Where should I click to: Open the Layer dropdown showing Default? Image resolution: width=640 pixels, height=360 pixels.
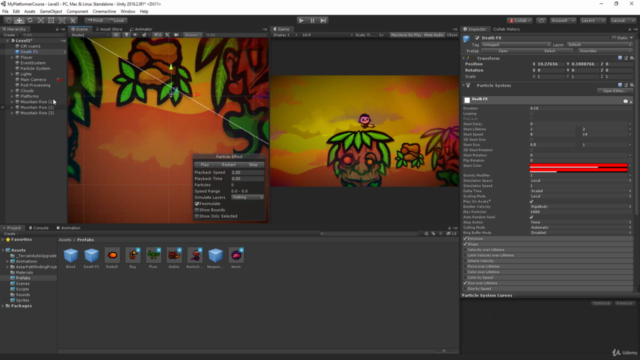coord(600,44)
